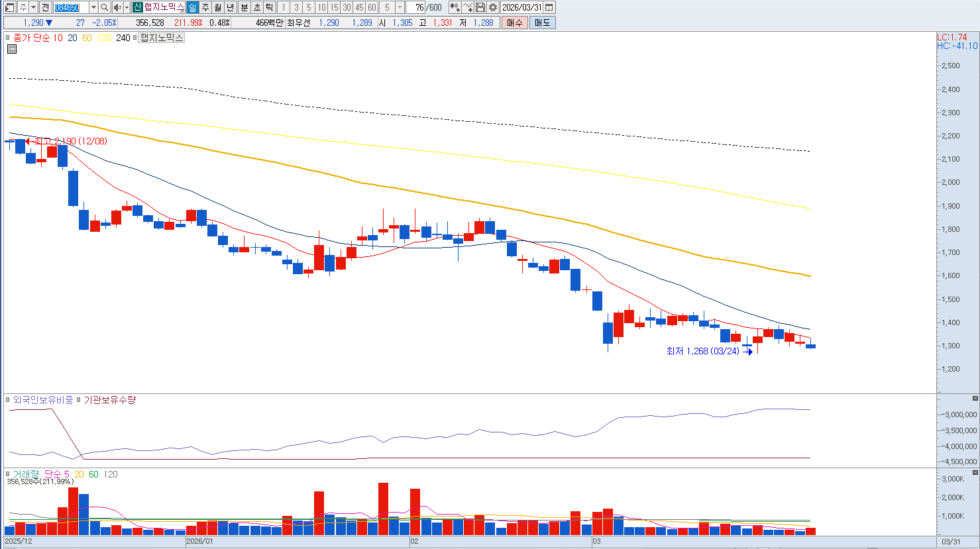Click the speaker sound icon

point(117,7)
